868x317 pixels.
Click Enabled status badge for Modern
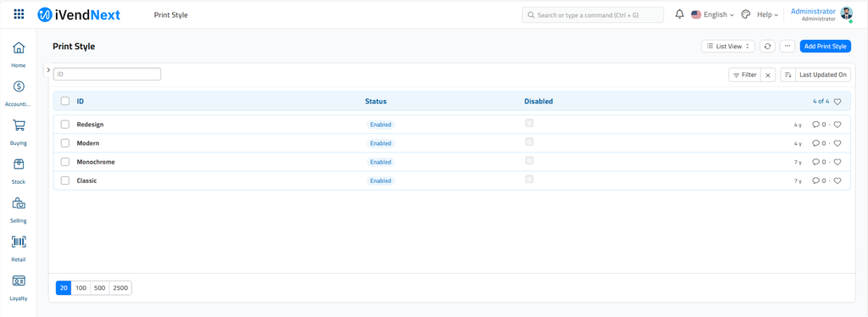(381, 143)
